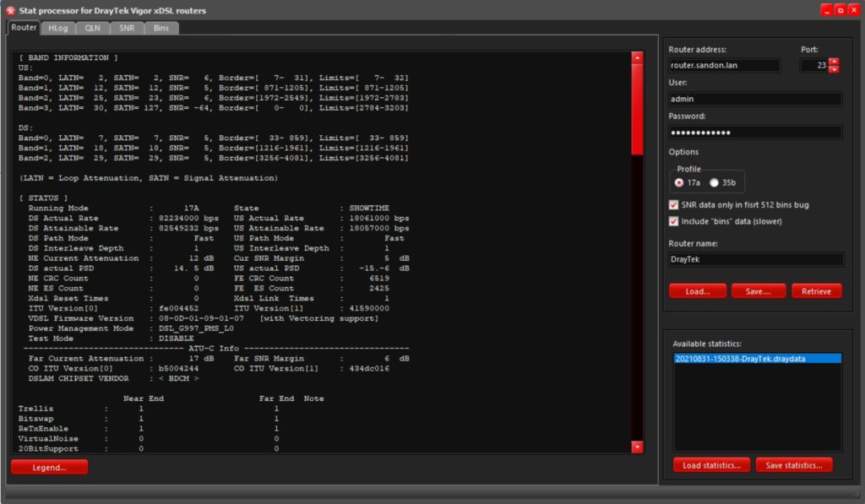Maximize the Stat processor window
865x504 pixels.
[x=840, y=10]
